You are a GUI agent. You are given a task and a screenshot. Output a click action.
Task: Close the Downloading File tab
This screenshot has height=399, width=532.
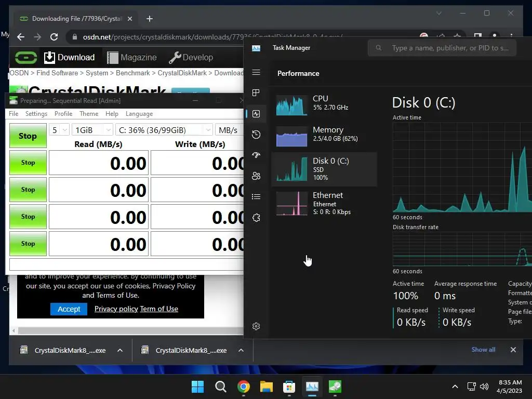(x=129, y=19)
